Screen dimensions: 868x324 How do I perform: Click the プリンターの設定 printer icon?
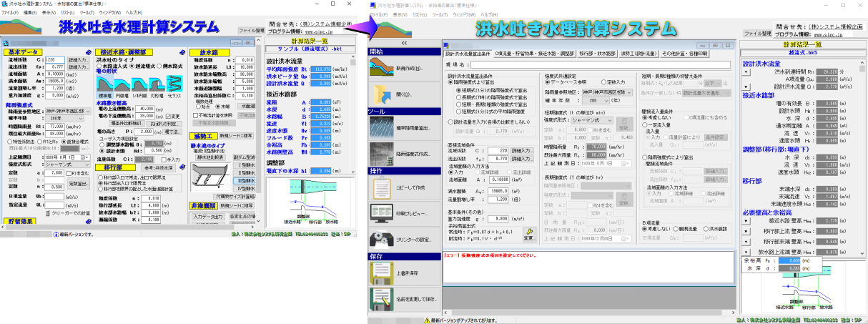[x=381, y=238]
